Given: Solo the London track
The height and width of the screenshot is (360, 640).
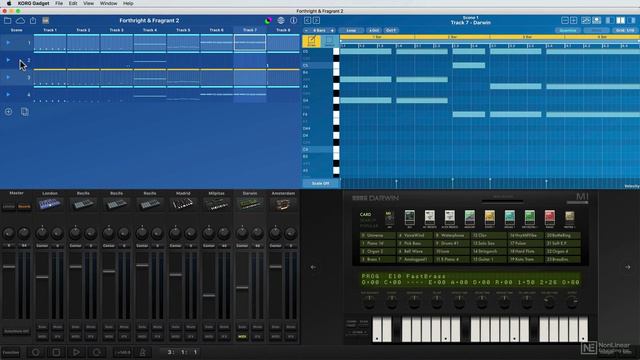Looking at the screenshot, I should coord(42,327).
